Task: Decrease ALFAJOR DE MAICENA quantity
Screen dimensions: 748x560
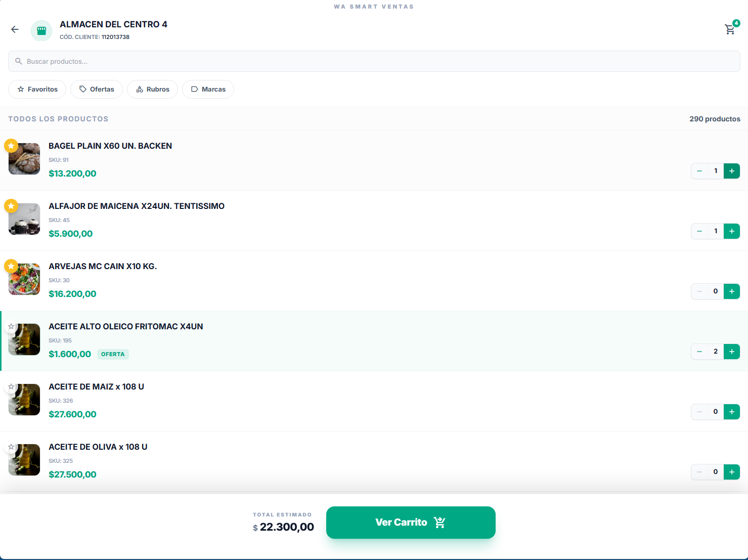Action: pyautogui.click(x=699, y=231)
